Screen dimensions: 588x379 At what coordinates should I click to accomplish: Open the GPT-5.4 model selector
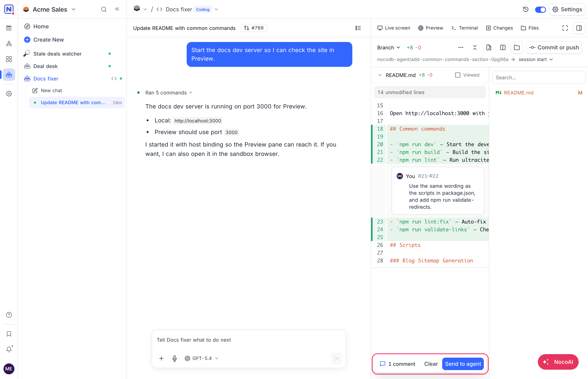tap(201, 358)
